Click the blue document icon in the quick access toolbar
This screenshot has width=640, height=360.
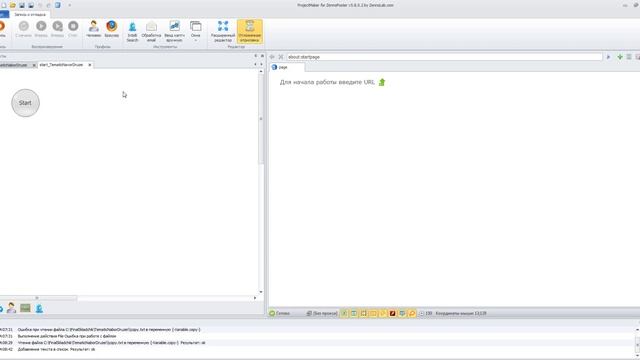(x=58, y=5)
